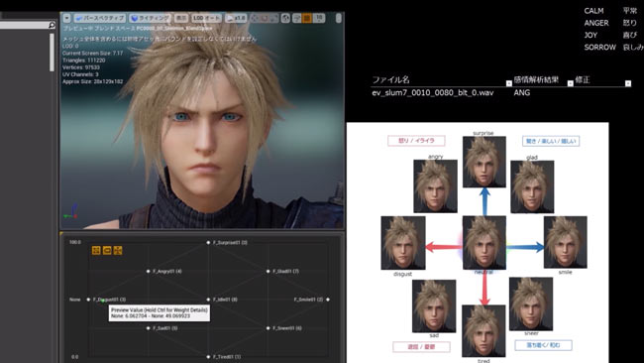Select the F_Sneer01 sample point

point(268,328)
